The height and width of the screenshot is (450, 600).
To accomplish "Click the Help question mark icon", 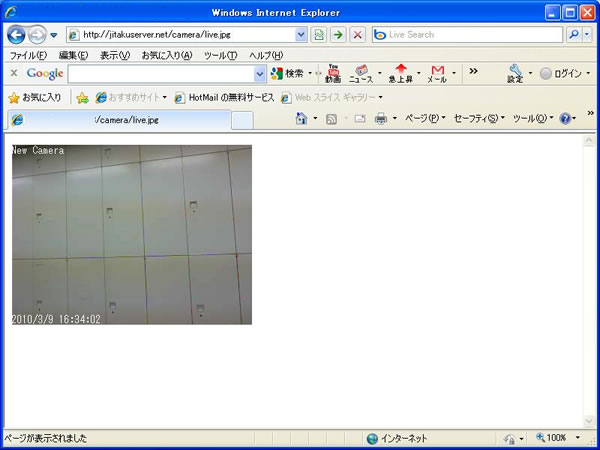I will pos(565,119).
